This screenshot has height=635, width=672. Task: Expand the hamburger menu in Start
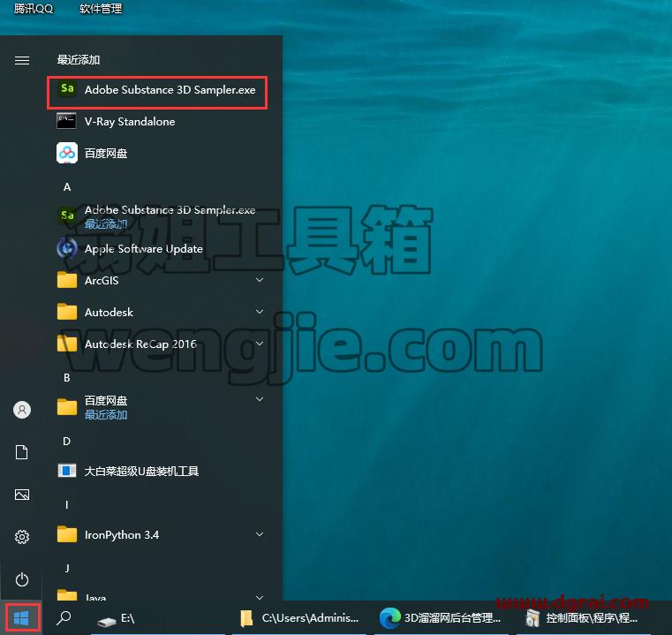tap(22, 60)
